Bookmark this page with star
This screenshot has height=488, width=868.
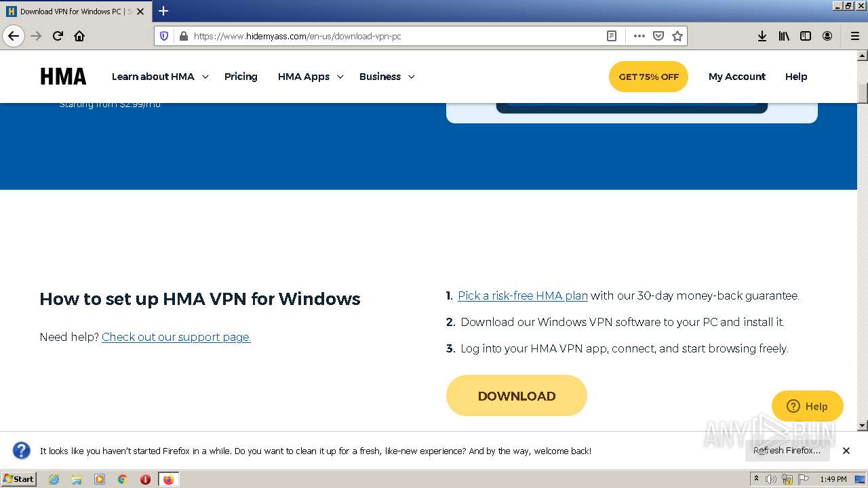677,36
